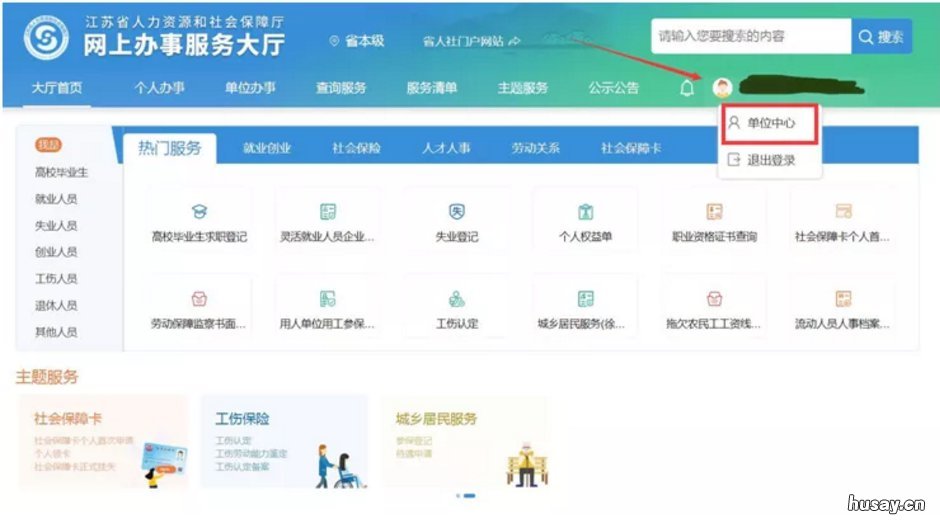The image size is (940, 521).
Task: Switch to 劳动关系 tab
Action: [x=535, y=148]
